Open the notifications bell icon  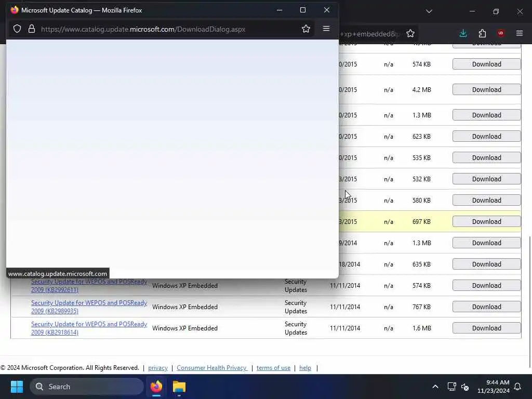[517, 387]
